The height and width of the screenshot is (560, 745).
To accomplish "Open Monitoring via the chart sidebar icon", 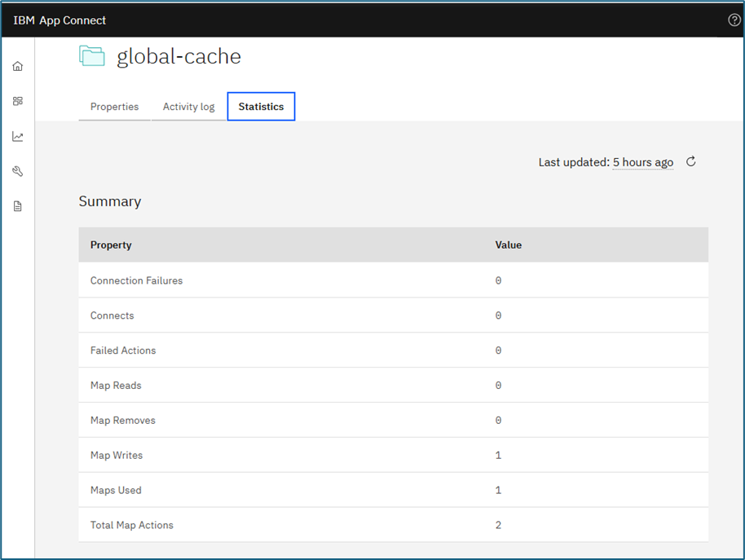I will 17,136.
